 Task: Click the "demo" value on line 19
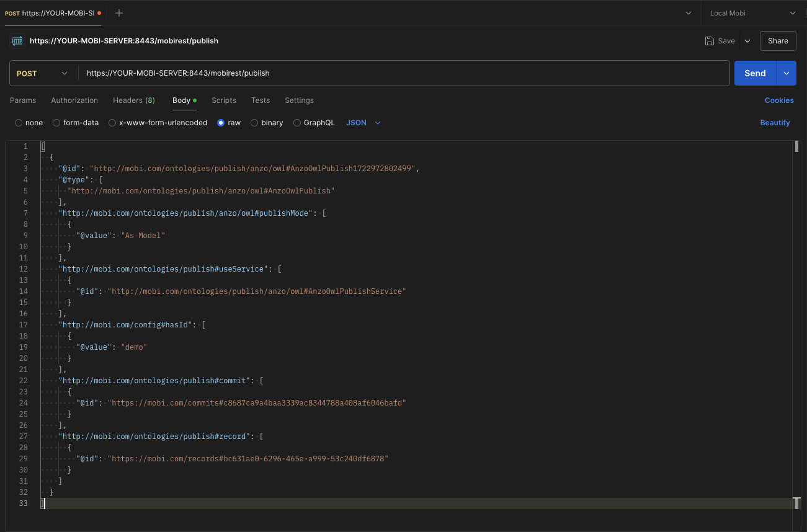tap(134, 347)
